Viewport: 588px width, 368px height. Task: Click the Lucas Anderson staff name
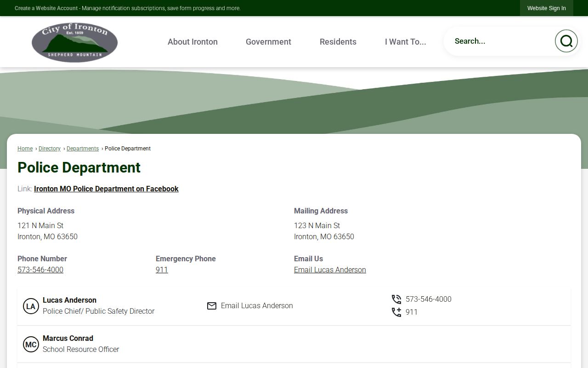pos(69,300)
